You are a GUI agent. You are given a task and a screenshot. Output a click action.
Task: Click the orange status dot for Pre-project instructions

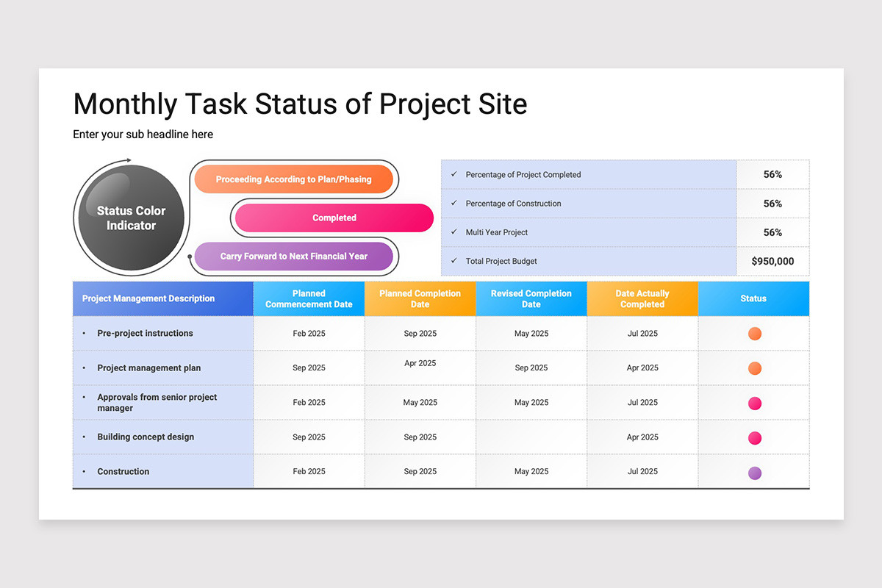click(x=754, y=333)
